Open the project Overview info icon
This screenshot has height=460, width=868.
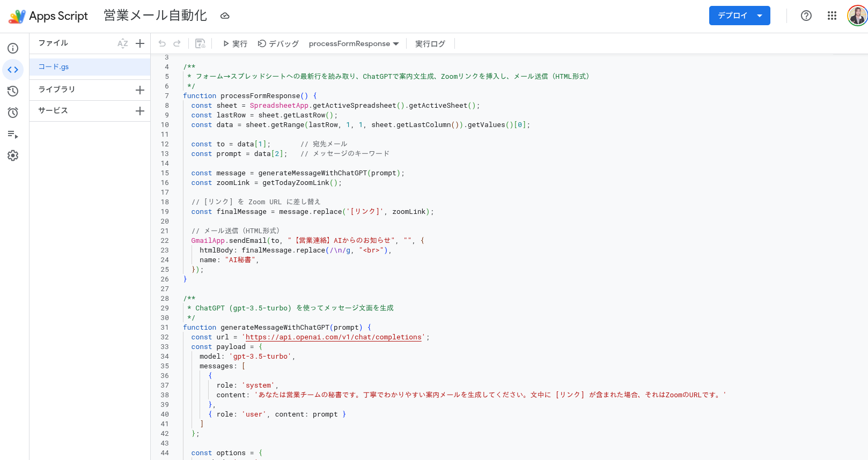(13, 48)
